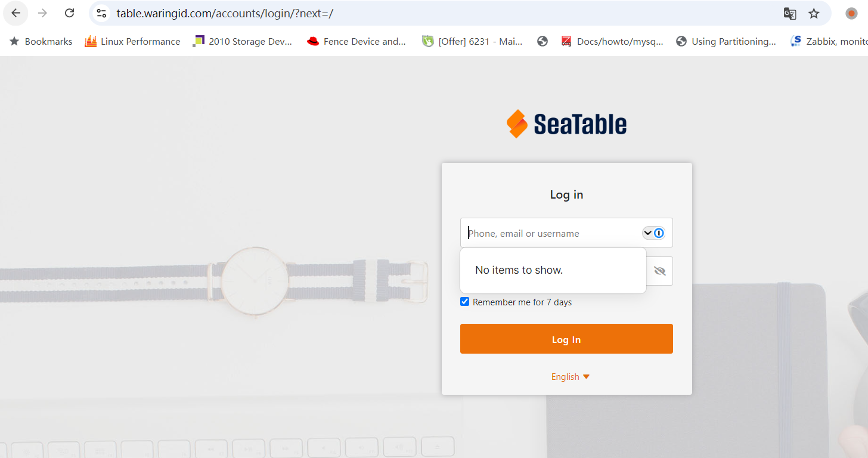Screen dimensions: 868x458
Task: Open the Linux Performance bookmark
Action: tap(132, 41)
